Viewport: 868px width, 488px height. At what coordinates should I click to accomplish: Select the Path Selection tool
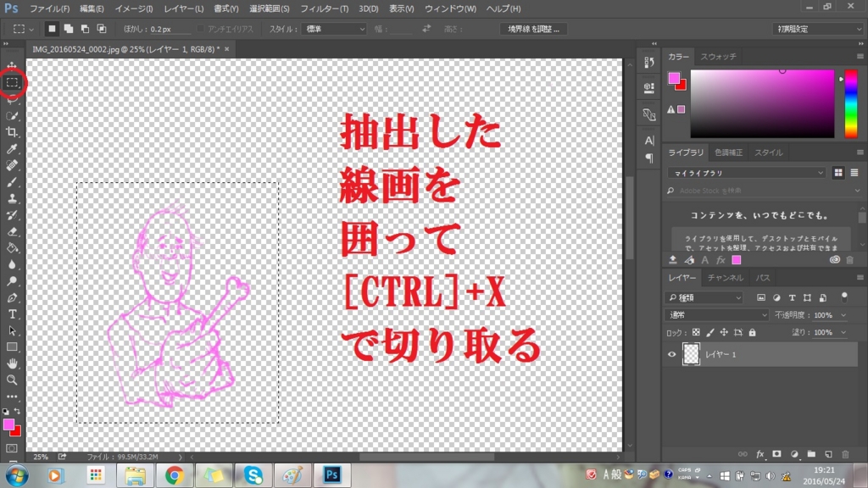point(12,331)
